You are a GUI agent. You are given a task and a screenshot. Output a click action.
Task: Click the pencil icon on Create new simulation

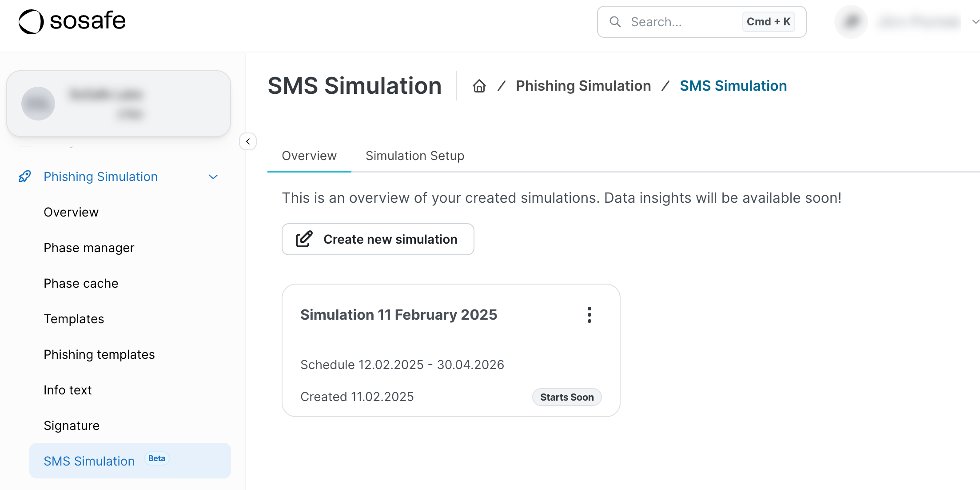304,239
